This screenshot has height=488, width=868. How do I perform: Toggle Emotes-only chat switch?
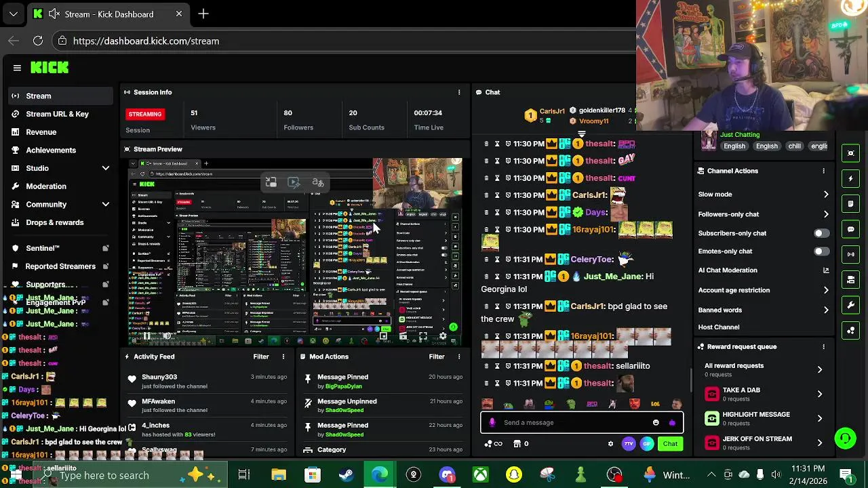821,251
